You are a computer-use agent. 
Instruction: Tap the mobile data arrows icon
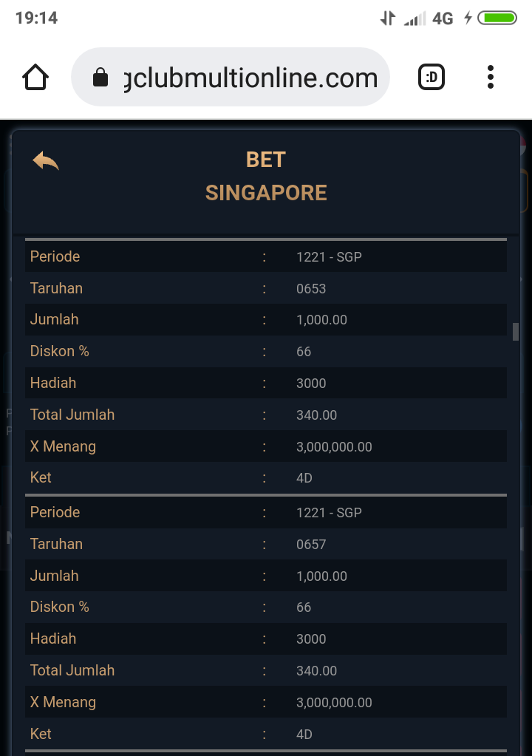387,18
